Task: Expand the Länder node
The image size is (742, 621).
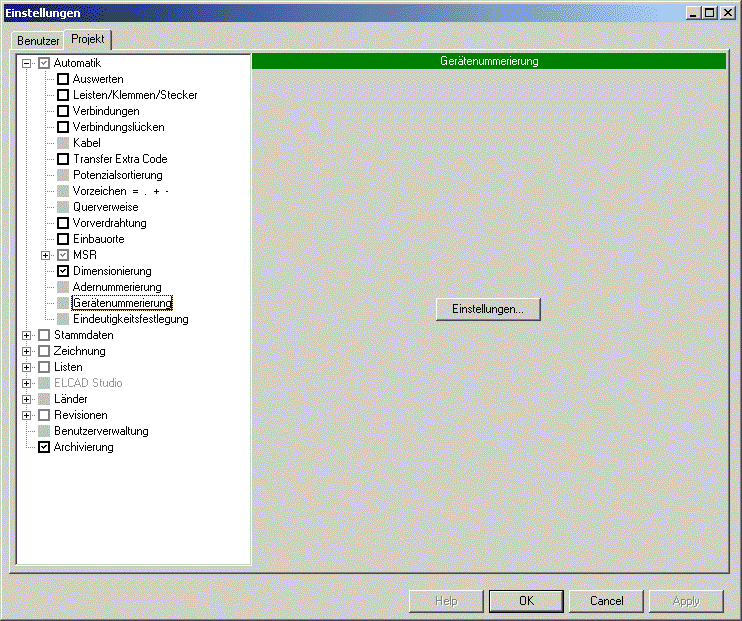Action: (x=26, y=399)
